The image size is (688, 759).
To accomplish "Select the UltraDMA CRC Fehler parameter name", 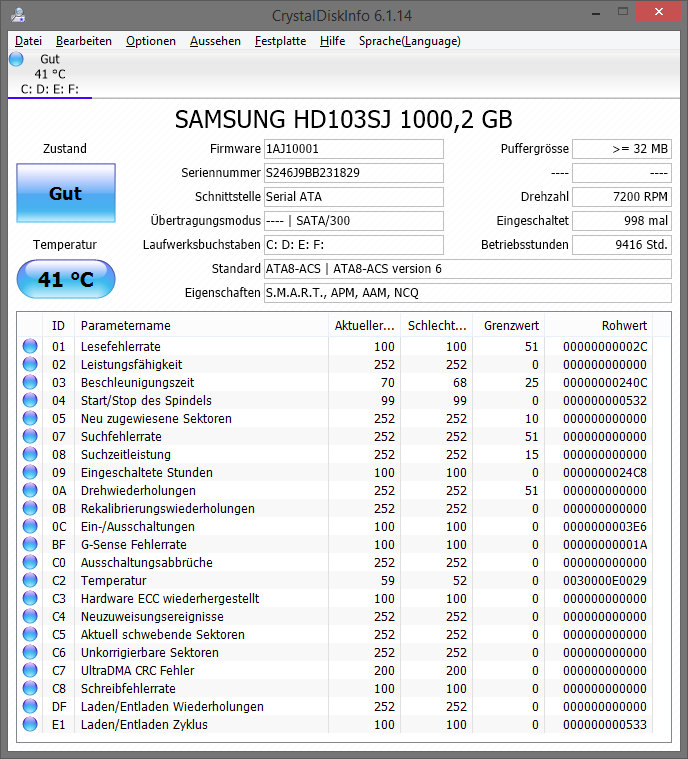I will click(x=138, y=670).
